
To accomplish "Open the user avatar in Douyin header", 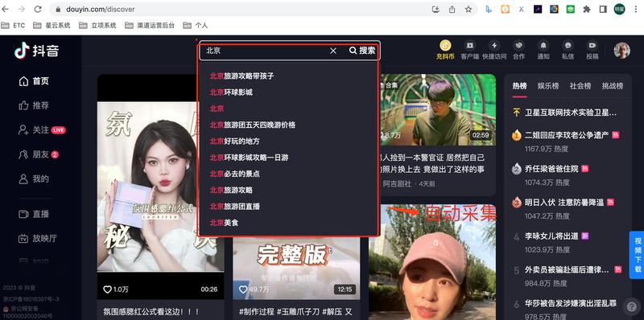I will click(x=621, y=50).
